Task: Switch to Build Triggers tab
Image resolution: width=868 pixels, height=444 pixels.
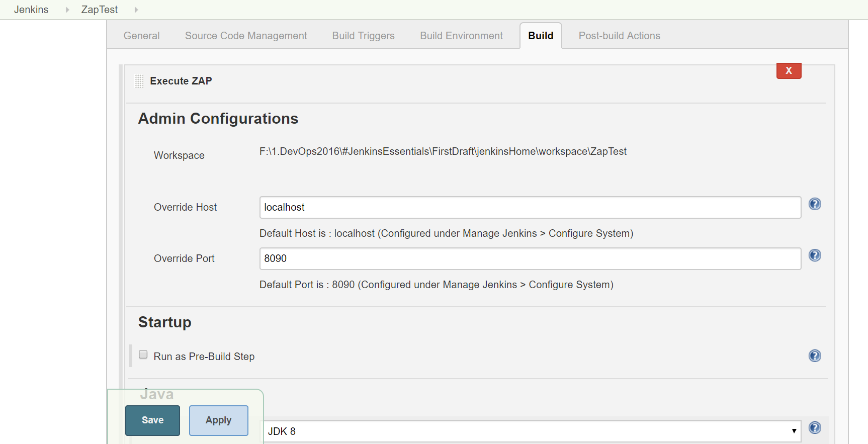Action: point(363,36)
